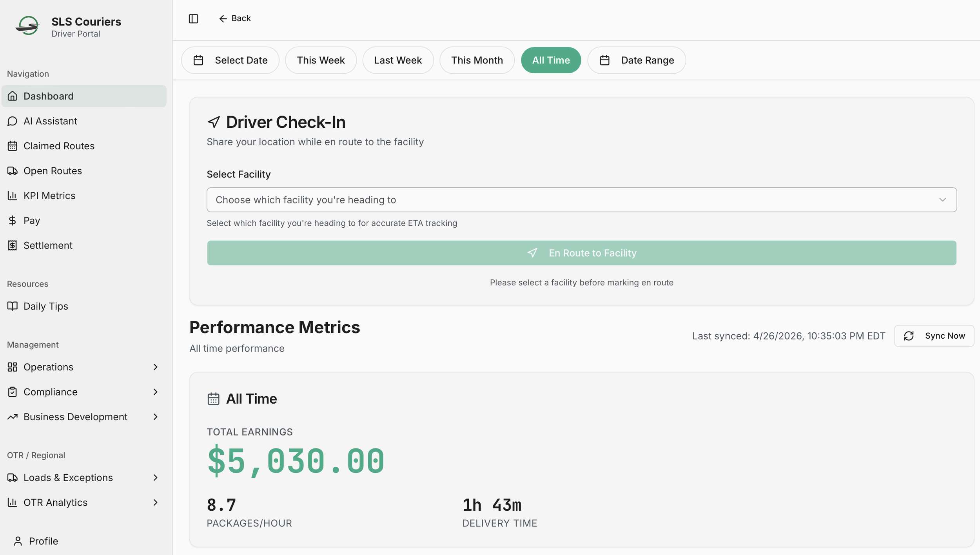Go to Open Routes truck icon
This screenshot has width=980, height=555.
click(x=12, y=171)
